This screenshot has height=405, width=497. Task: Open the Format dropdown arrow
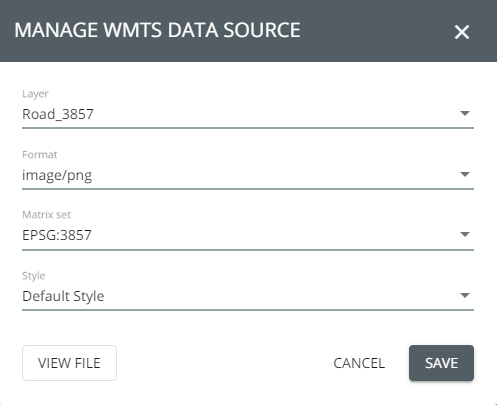point(465,174)
